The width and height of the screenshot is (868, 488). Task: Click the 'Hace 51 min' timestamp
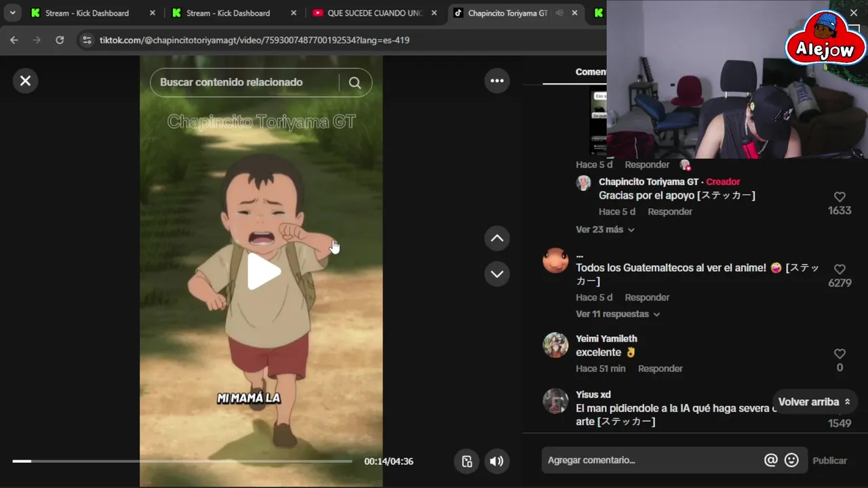pos(601,369)
